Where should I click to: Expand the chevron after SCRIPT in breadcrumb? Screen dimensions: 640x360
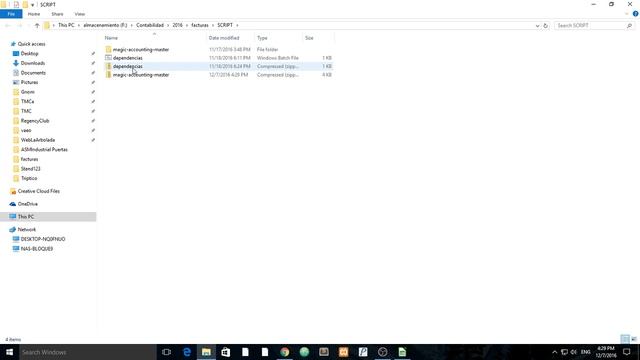click(x=237, y=25)
